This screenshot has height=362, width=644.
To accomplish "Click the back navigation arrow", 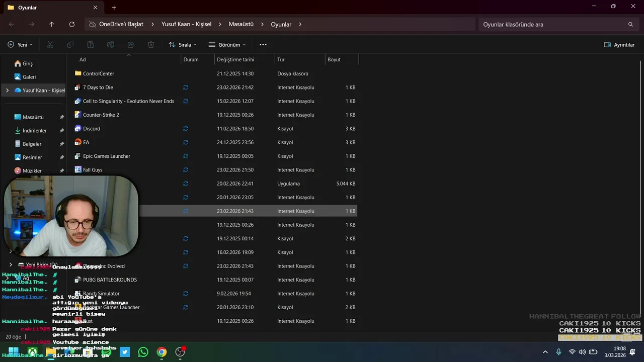I will click(12, 24).
